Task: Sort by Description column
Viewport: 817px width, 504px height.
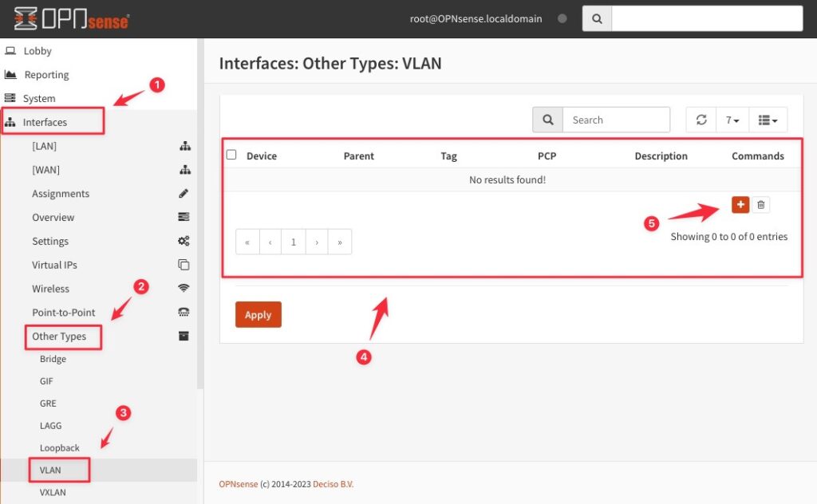Action: click(x=661, y=156)
